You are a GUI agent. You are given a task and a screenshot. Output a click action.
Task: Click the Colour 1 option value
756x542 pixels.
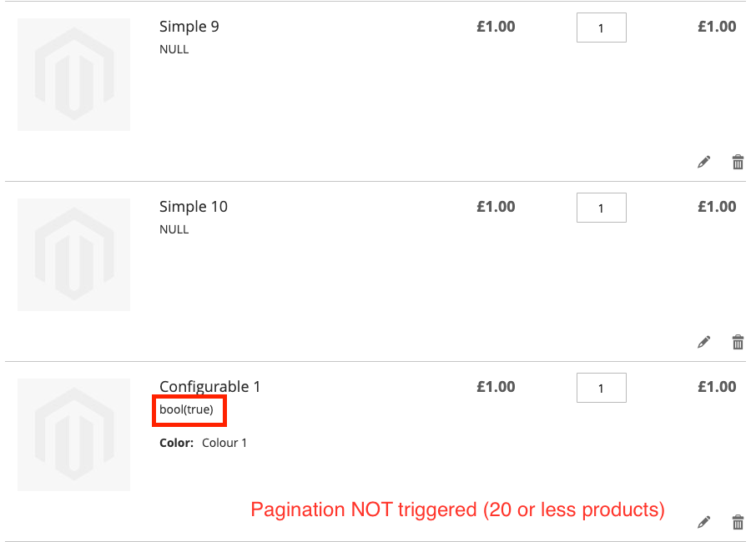(224, 443)
